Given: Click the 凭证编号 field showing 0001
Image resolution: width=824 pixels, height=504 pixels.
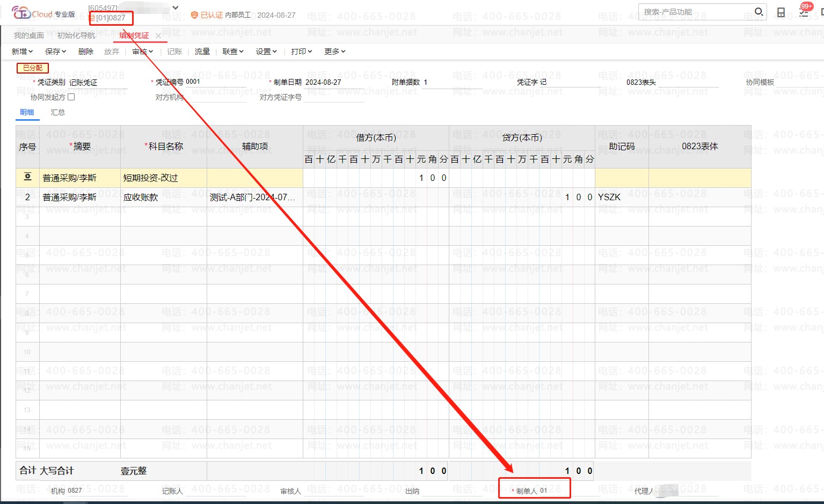Looking at the screenshot, I should pyautogui.click(x=215, y=82).
